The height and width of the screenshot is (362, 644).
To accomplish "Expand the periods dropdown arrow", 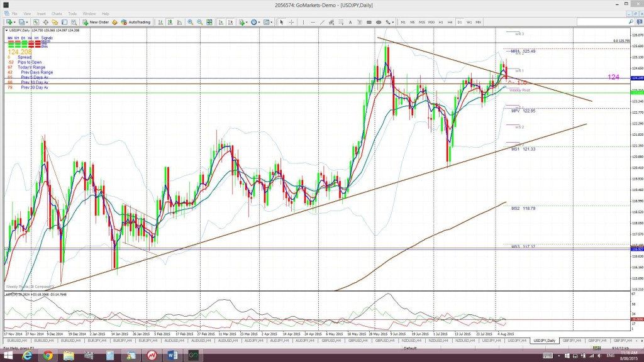I will tap(259, 22).
